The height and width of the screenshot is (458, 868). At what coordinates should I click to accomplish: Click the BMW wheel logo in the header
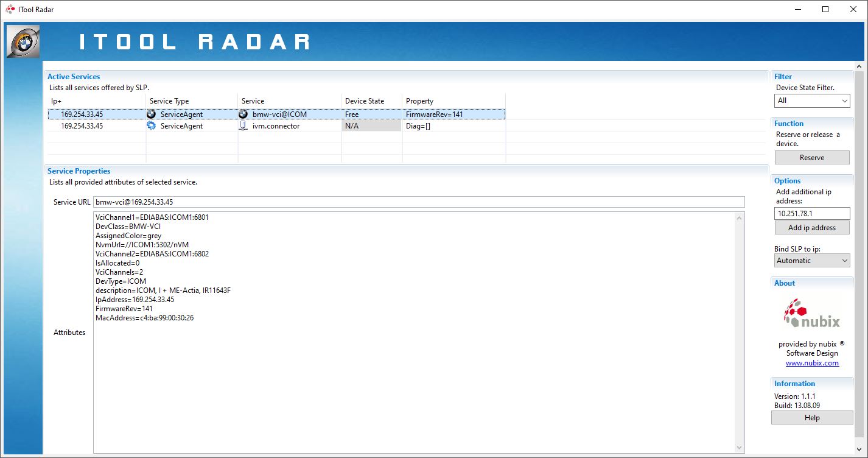pyautogui.click(x=23, y=41)
